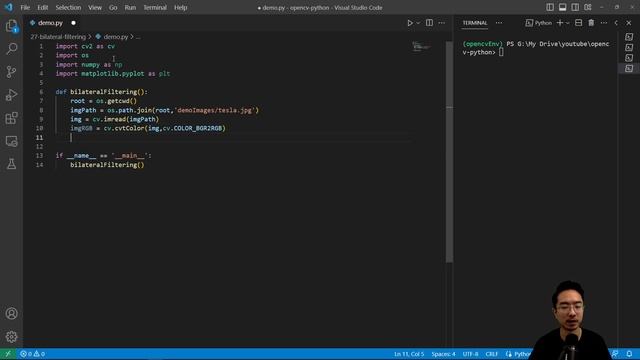Place cursor in terminal prompt

[501, 52]
